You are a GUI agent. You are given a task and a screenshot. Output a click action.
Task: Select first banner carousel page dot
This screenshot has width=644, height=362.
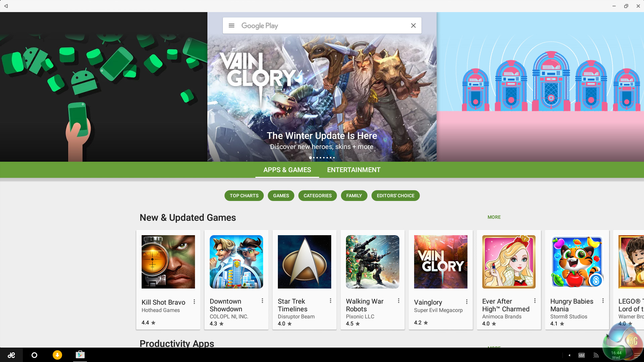click(x=310, y=158)
